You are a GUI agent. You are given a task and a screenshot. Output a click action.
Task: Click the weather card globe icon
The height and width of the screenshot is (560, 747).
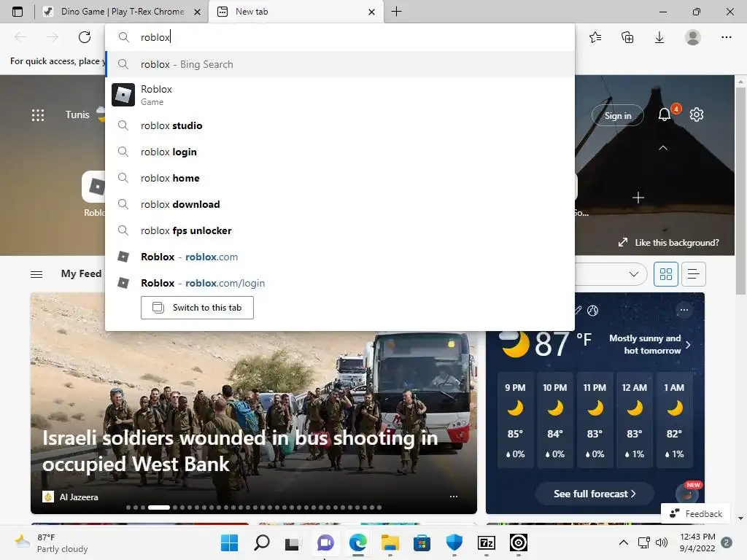tap(592, 311)
